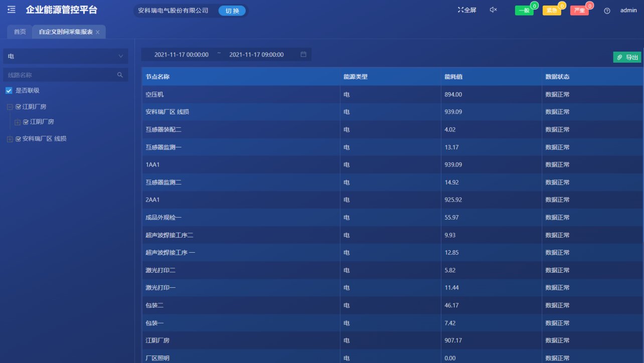Switch to the 首页 tab

[x=19, y=31]
